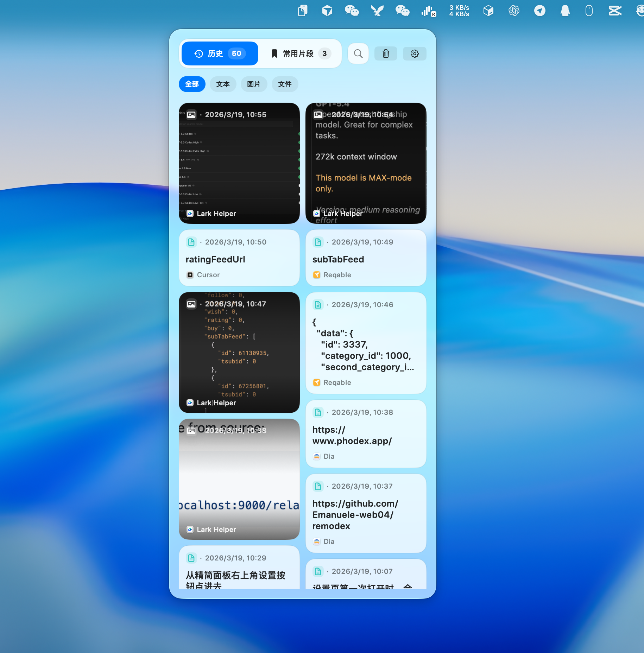Viewport: 644px width, 653px height.
Task: Click the Telegram icon in menu bar
Action: 539,11
